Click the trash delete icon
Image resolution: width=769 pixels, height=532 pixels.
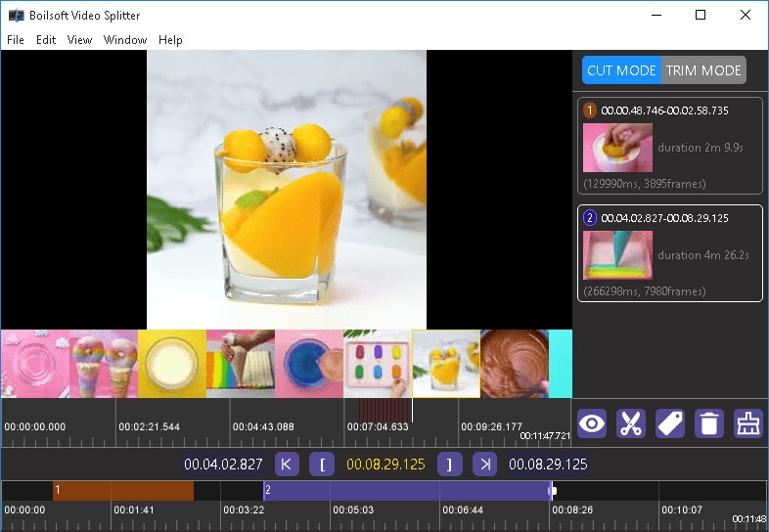(709, 423)
